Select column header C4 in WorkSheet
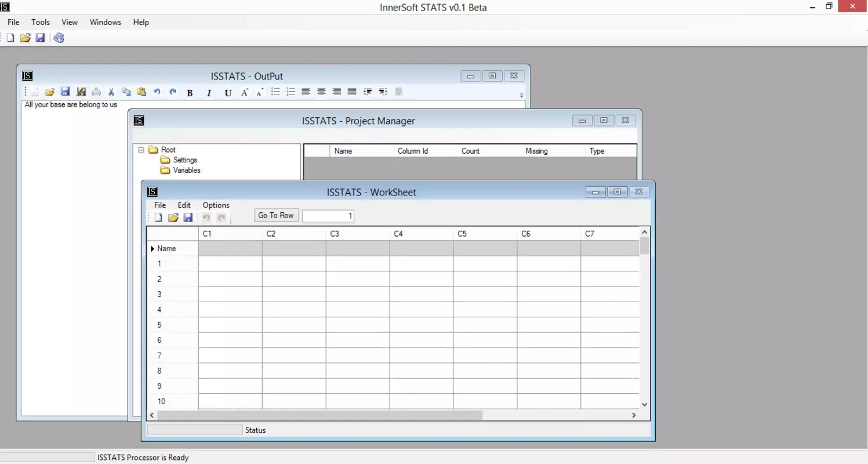The image size is (868, 464). pyautogui.click(x=422, y=234)
